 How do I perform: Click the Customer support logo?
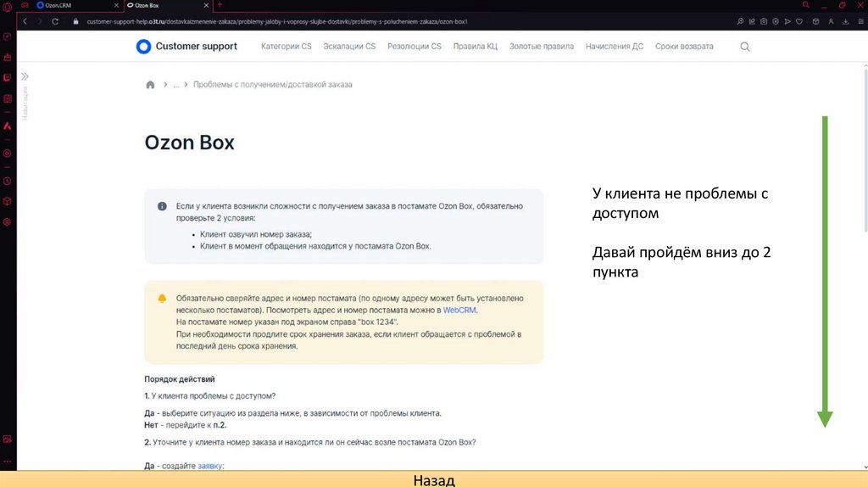click(x=186, y=47)
